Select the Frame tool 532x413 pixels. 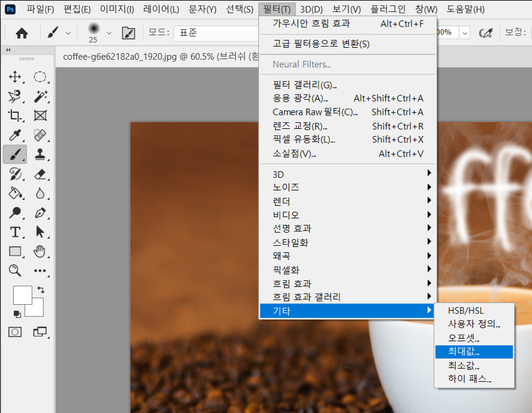40,116
